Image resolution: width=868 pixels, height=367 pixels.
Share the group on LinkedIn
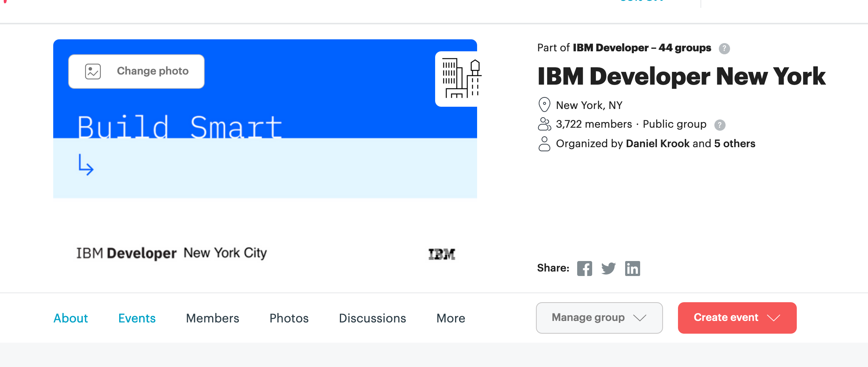633,269
